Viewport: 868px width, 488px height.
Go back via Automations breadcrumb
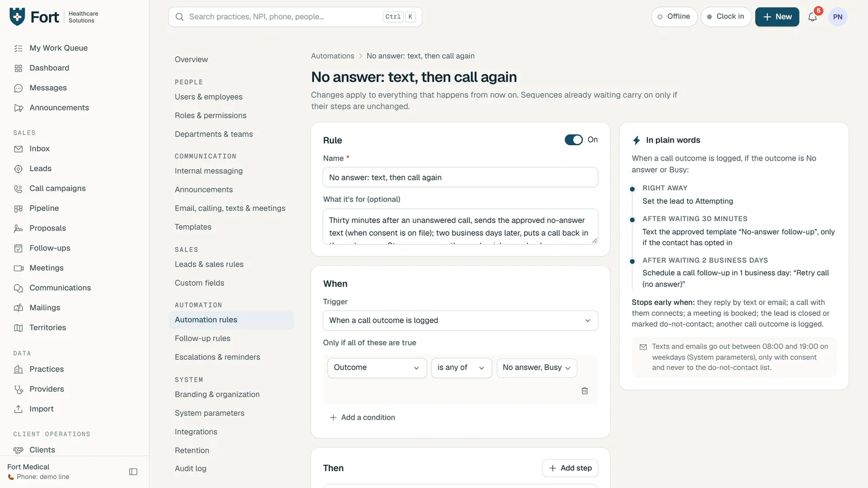coord(333,56)
